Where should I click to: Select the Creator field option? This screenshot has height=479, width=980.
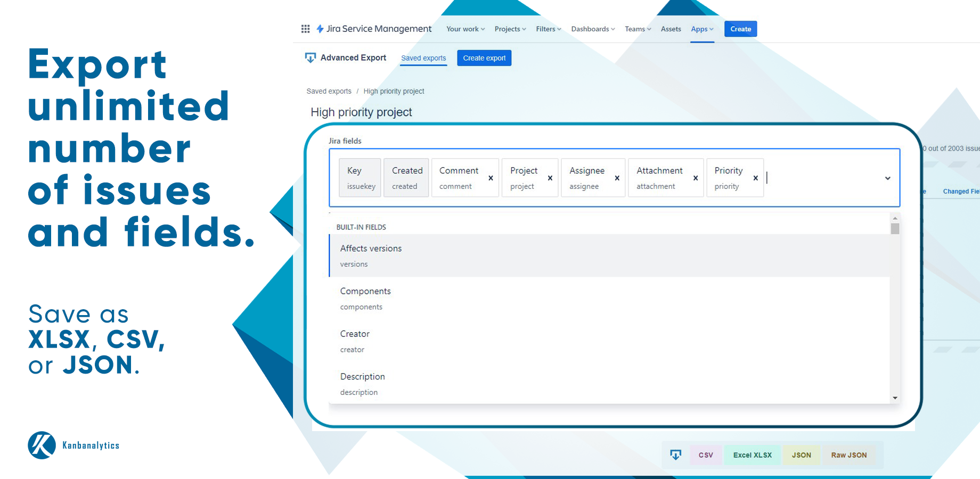click(610, 341)
